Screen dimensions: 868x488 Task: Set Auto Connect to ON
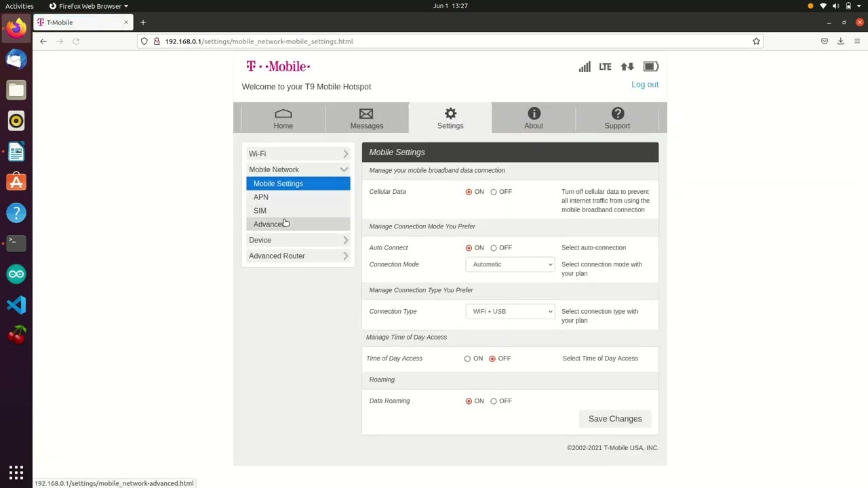(469, 248)
